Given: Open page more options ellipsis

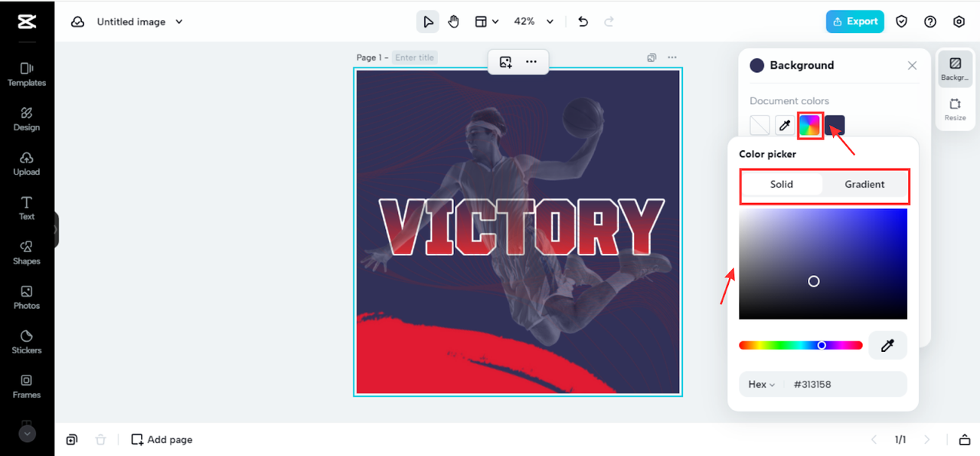Looking at the screenshot, I should [x=672, y=57].
